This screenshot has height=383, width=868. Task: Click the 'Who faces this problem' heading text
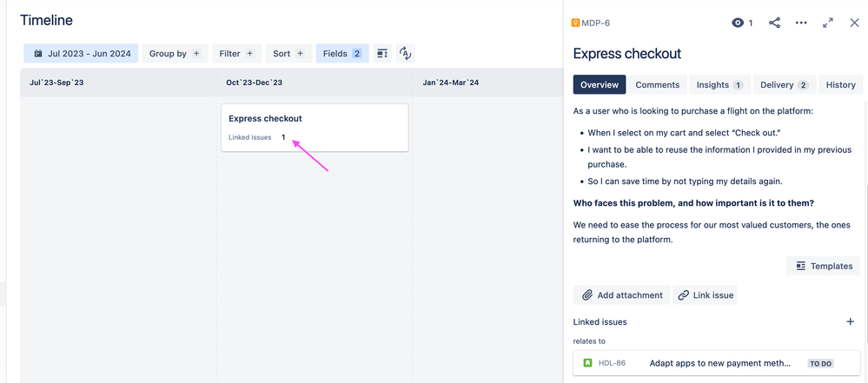pos(693,203)
